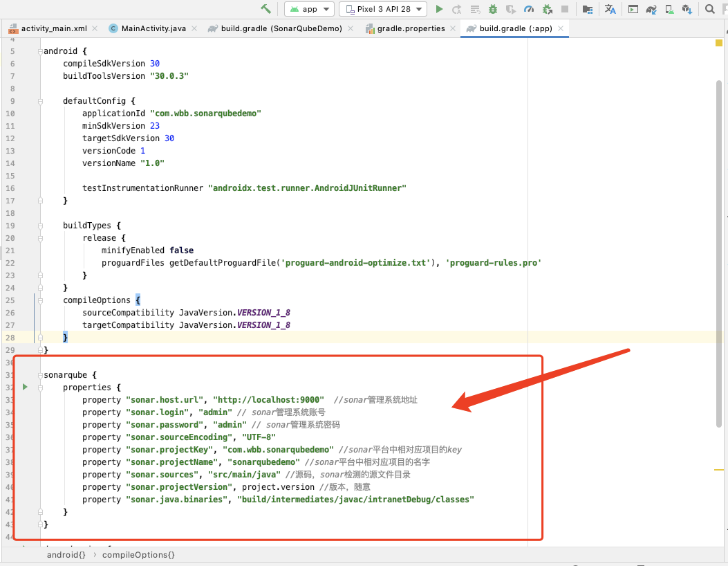Click the Translate plugin icon in toolbar
The height and width of the screenshot is (566, 728).
click(x=610, y=9)
